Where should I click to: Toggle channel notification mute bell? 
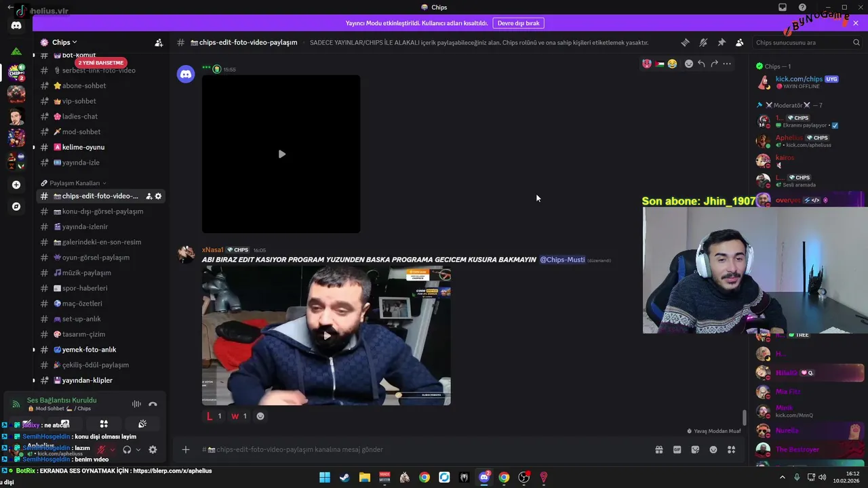[703, 43]
